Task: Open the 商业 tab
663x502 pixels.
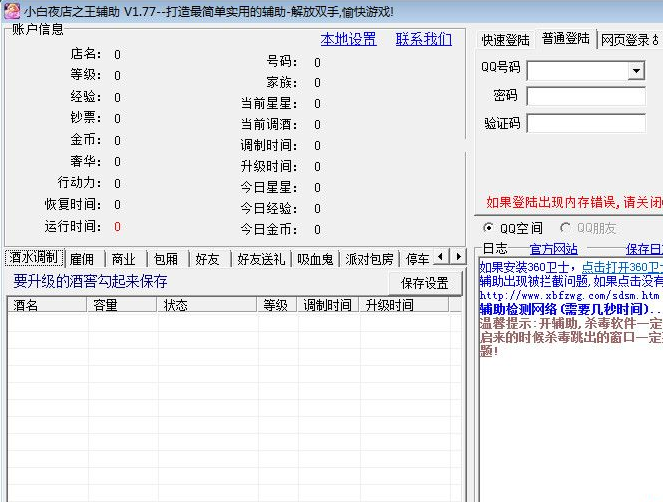Action: click(124, 259)
